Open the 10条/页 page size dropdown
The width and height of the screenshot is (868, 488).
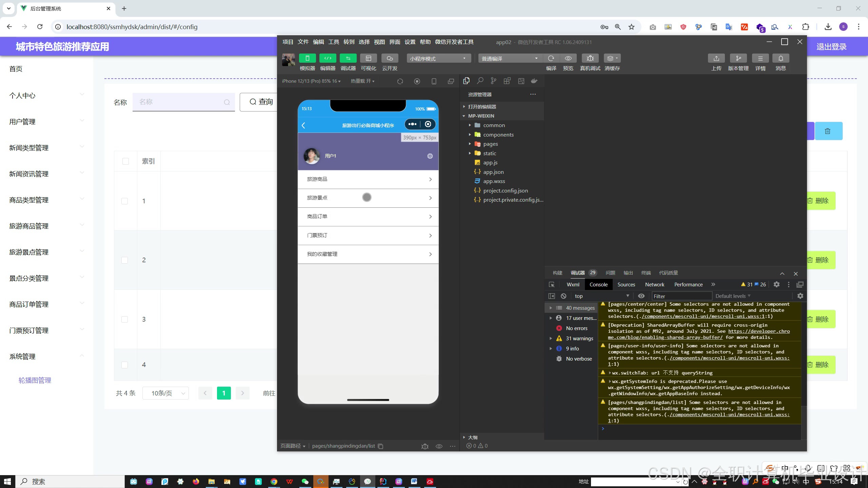click(165, 393)
